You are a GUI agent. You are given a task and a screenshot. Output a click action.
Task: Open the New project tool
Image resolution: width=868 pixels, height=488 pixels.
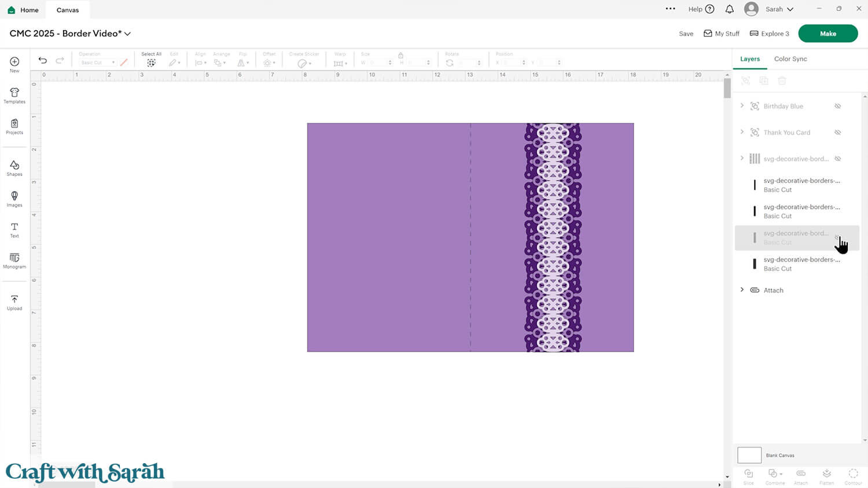14,64
